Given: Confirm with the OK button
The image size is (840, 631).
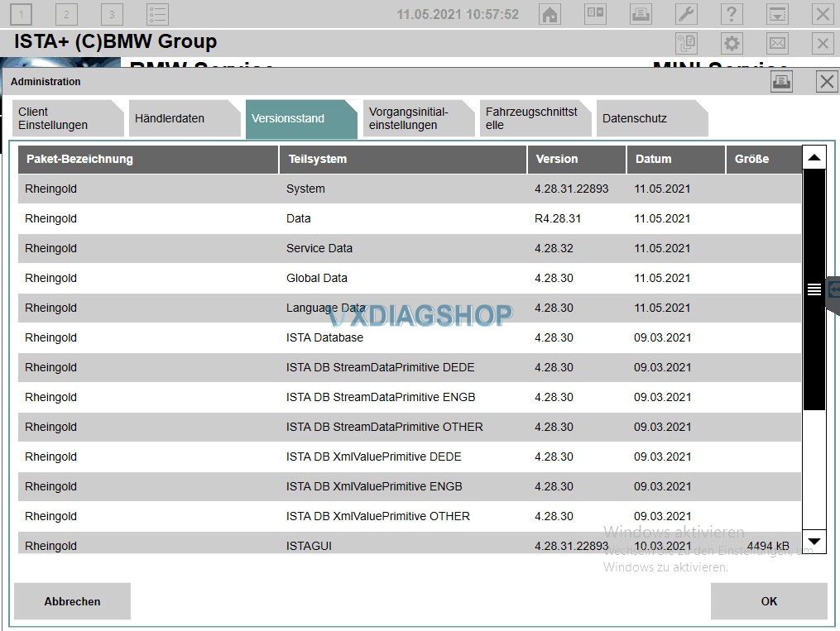Looking at the screenshot, I should coord(769,601).
